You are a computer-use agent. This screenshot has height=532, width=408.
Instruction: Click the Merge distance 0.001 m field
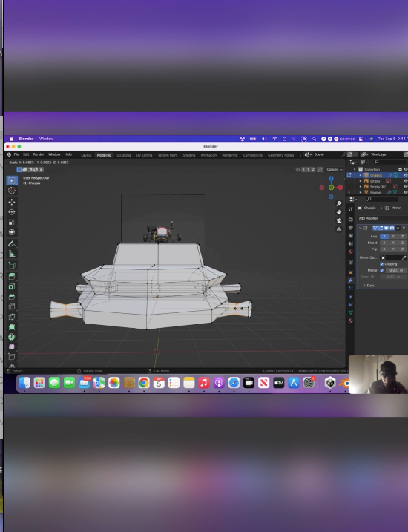pos(396,270)
